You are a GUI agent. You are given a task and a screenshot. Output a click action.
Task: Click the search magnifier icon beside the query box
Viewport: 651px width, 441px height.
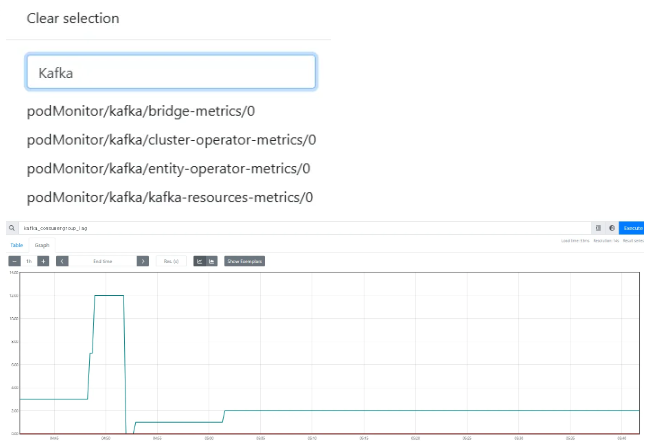coord(12,228)
